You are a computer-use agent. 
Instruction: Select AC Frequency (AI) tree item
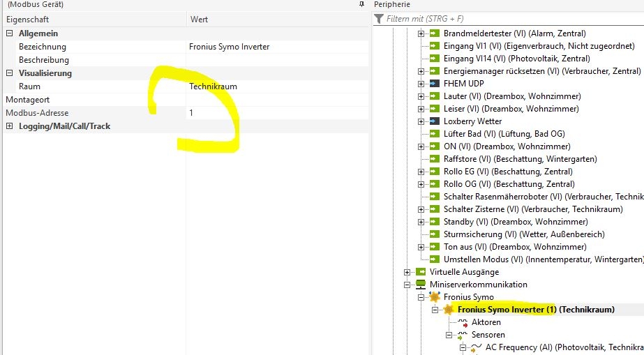pyautogui.click(x=564, y=347)
